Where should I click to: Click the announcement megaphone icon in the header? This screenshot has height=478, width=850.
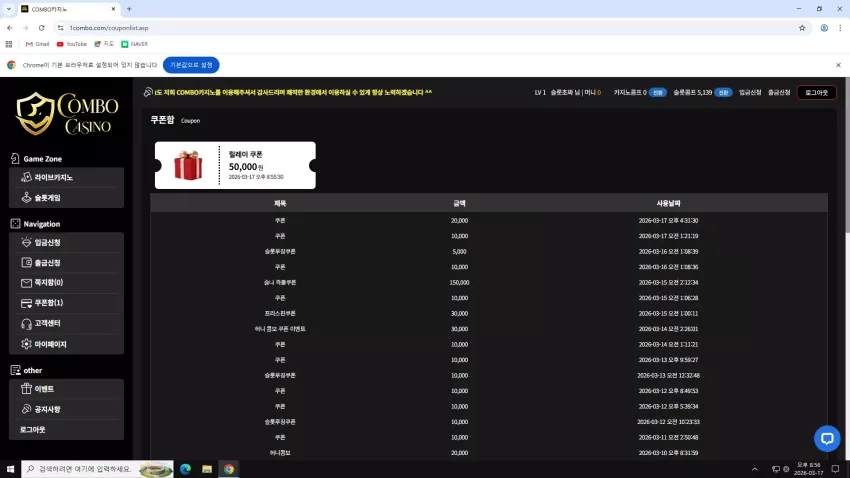[x=148, y=93]
